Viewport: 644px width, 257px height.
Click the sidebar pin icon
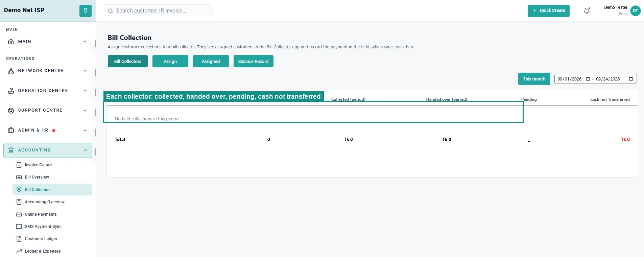86,11
